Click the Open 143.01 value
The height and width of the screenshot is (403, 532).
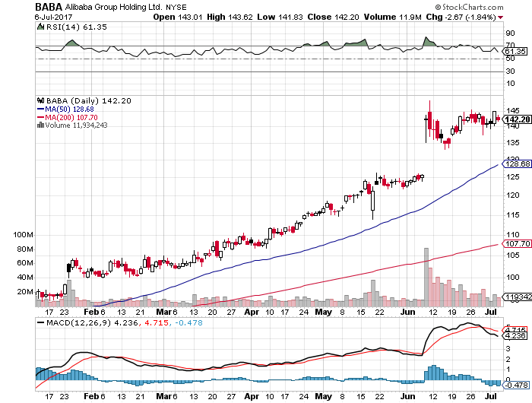point(178,17)
